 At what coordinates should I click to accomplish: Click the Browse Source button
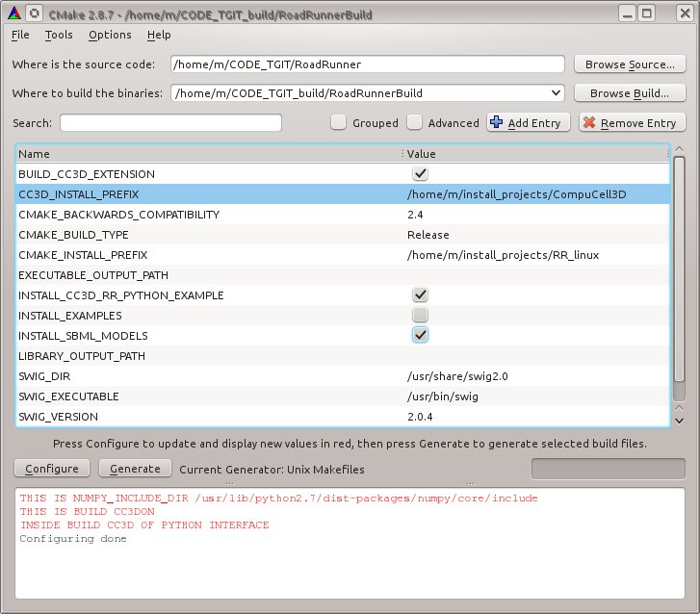coord(631,64)
